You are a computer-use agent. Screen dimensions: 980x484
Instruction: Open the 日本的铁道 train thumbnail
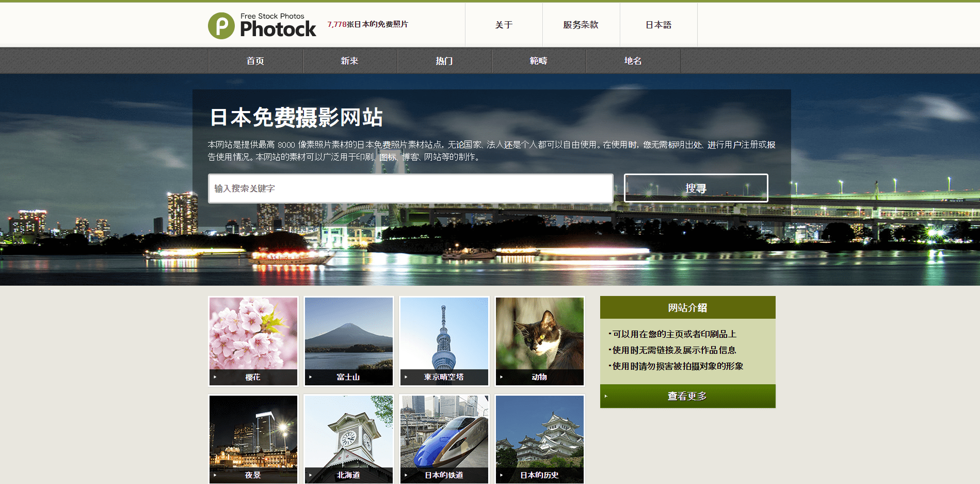(444, 439)
